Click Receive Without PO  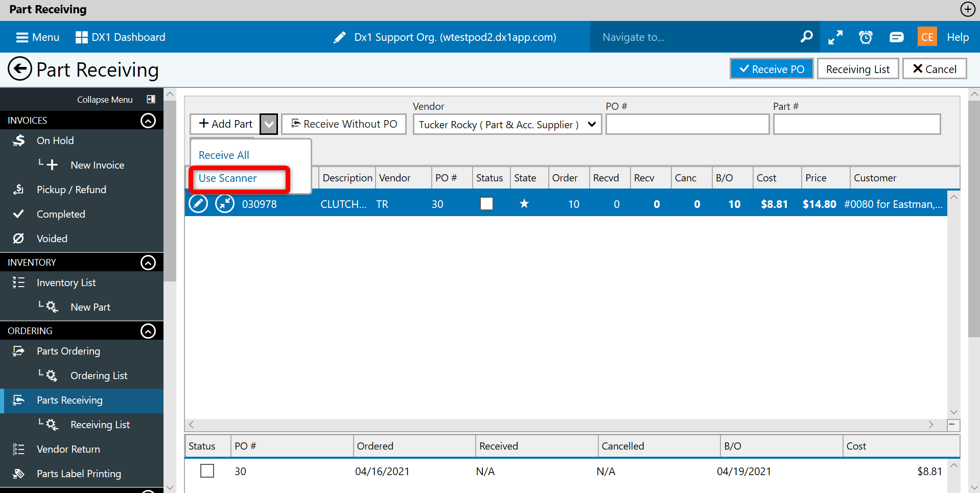344,124
